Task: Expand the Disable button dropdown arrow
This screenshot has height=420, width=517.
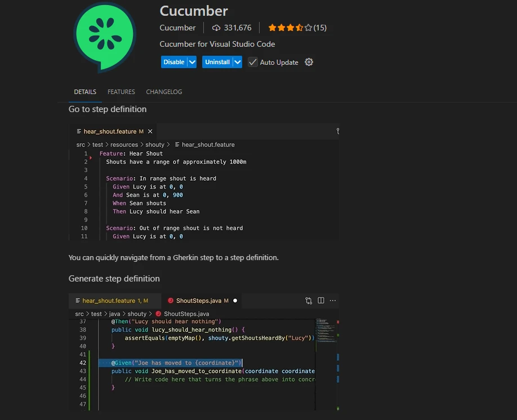Action: click(192, 62)
